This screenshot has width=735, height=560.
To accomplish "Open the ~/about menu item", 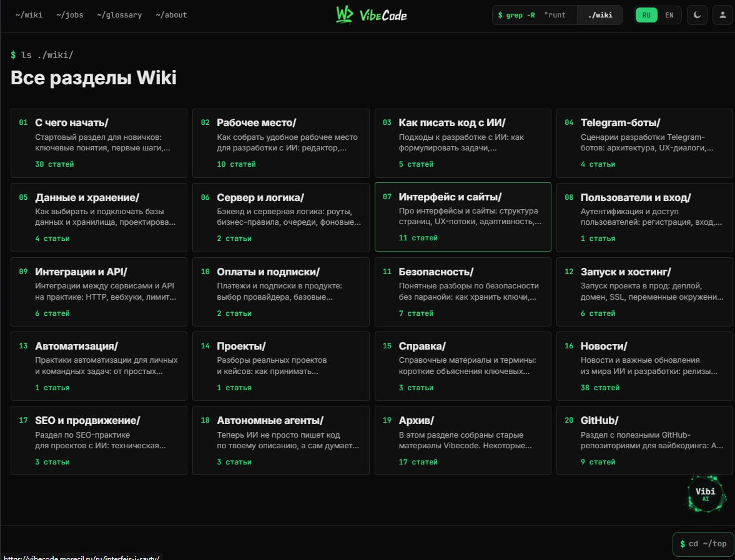I will point(171,15).
